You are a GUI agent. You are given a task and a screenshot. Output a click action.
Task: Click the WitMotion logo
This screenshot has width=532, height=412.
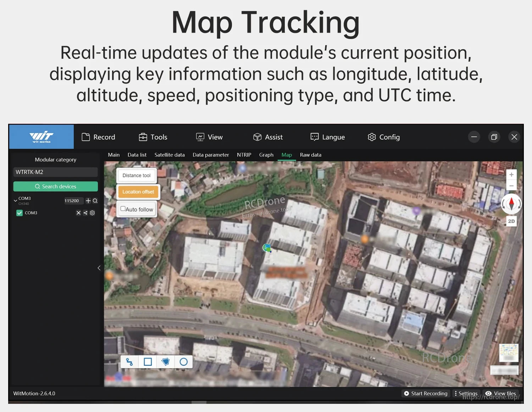pos(41,137)
